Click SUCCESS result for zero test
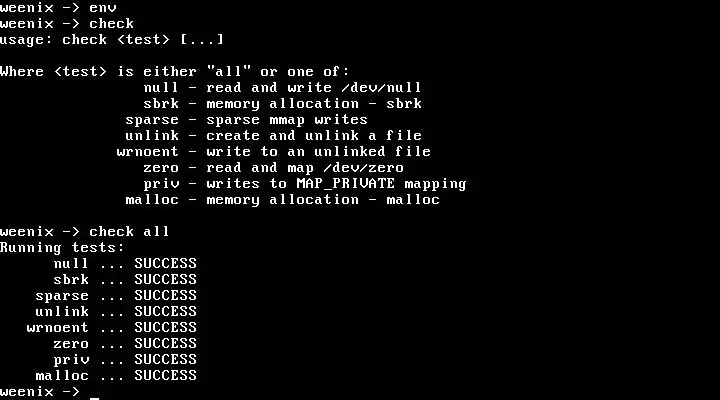 [165, 344]
